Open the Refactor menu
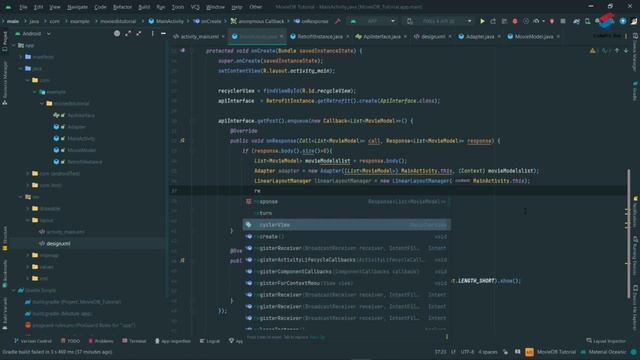This screenshot has width=640, height=360. (x=122, y=7)
